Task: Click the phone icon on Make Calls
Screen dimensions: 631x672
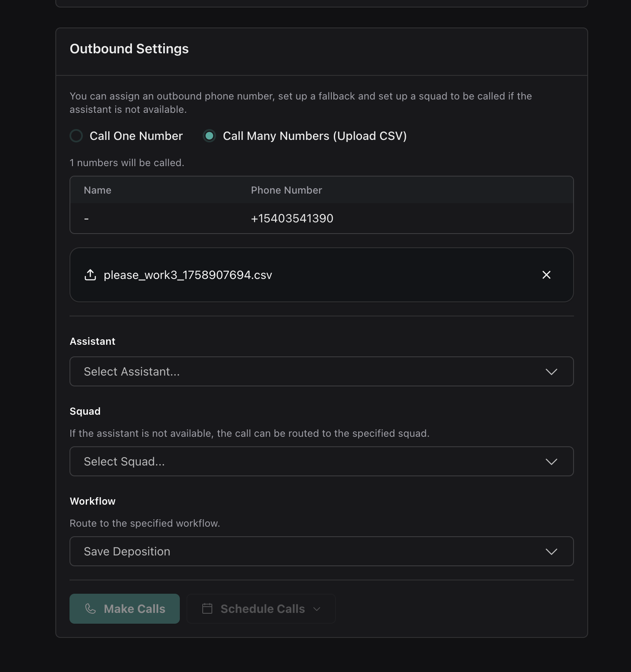Action: (90, 609)
